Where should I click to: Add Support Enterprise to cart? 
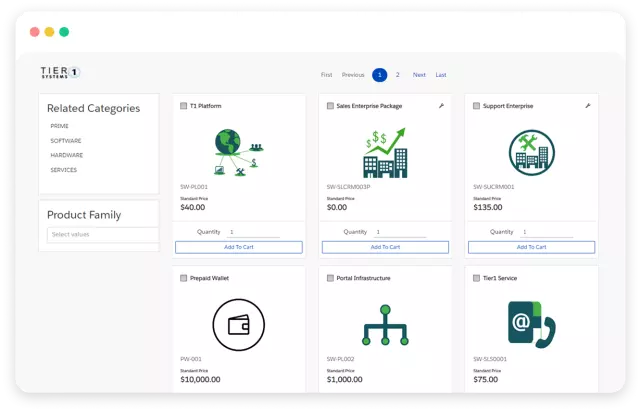coord(530,246)
